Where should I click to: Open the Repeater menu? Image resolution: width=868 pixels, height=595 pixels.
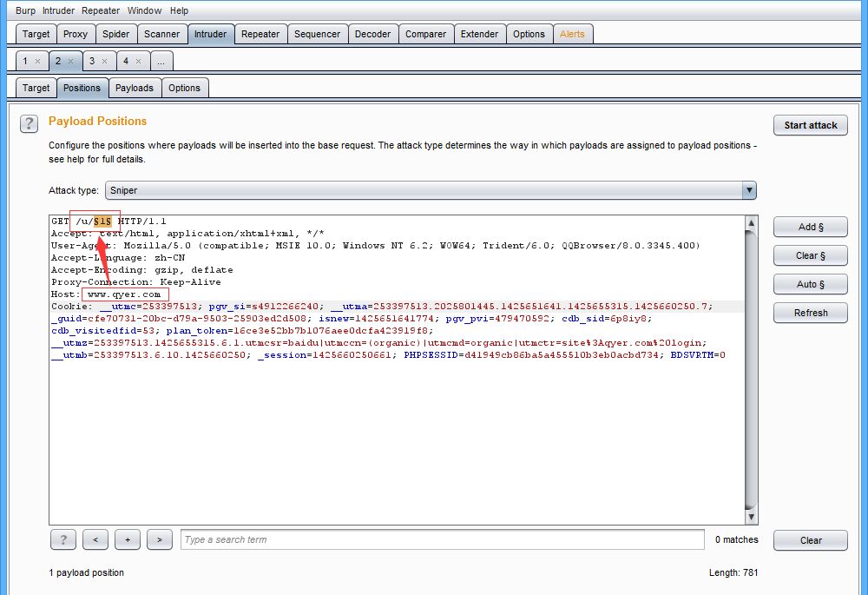101,10
